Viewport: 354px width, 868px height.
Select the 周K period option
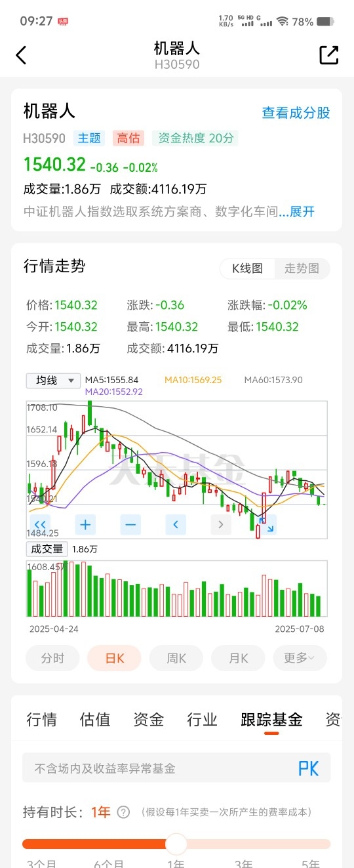pyautogui.click(x=176, y=658)
